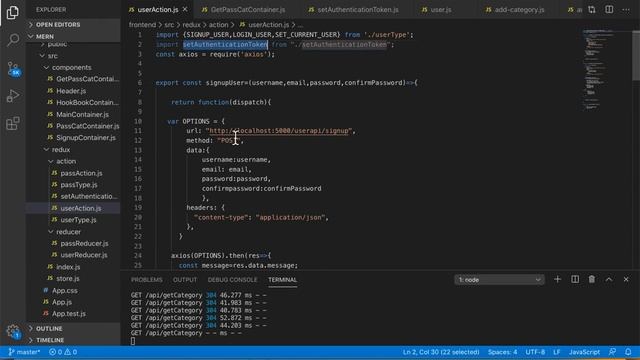The image size is (640, 360).
Task: Open the DEBUG CONSOLE panel tab
Action: click(232, 280)
